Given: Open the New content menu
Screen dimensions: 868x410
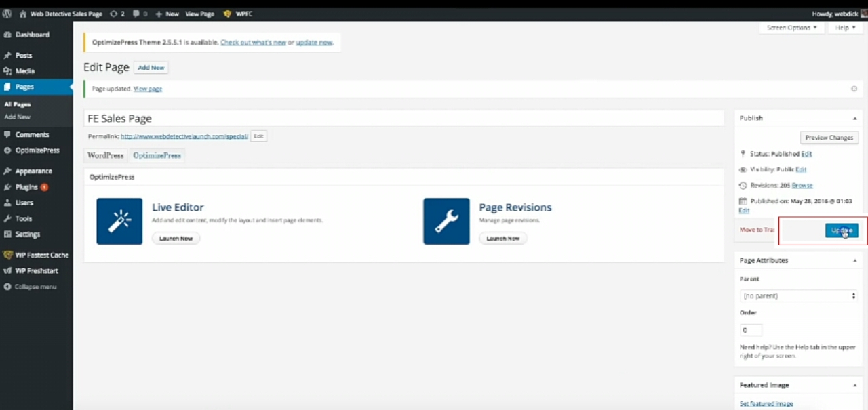Looking at the screenshot, I should [x=167, y=14].
